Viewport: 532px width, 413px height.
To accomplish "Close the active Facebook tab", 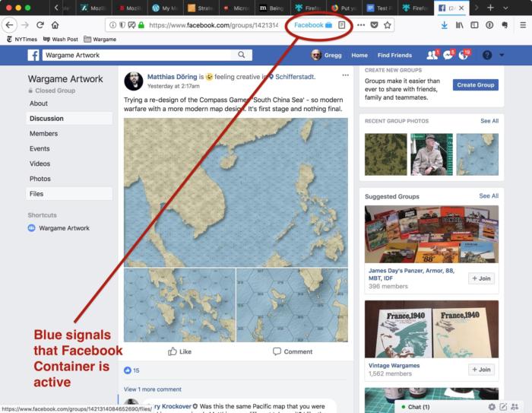I will (461, 8).
